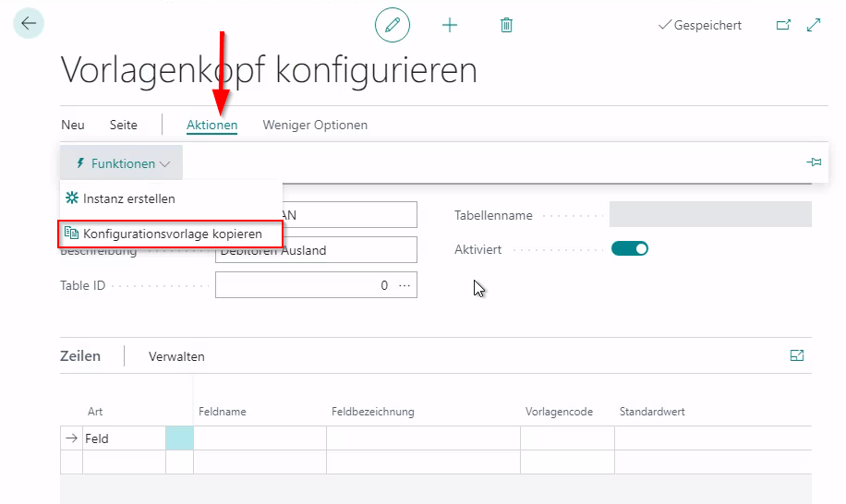Choose Konfigurationsvorlage kopieren

pyautogui.click(x=170, y=234)
